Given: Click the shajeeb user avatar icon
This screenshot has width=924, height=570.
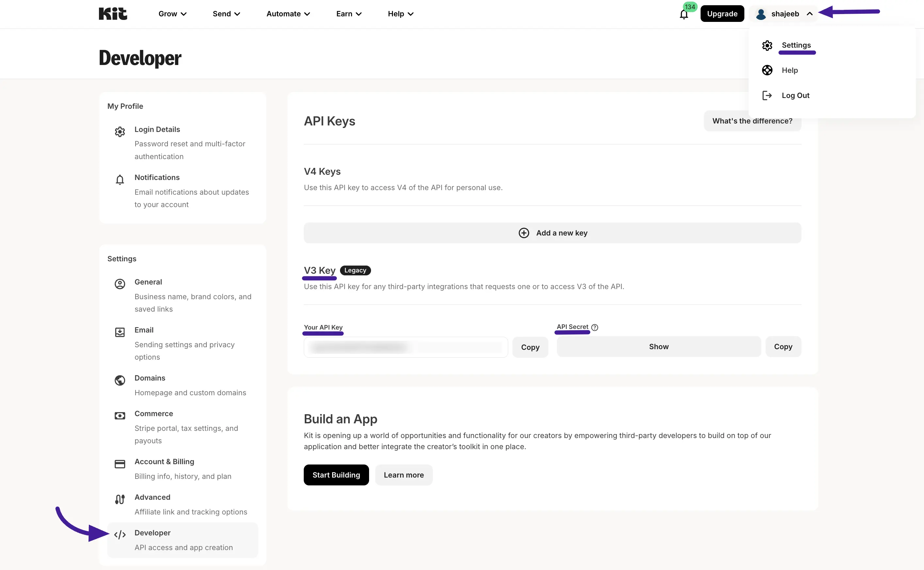Looking at the screenshot, I should (761, 14).
